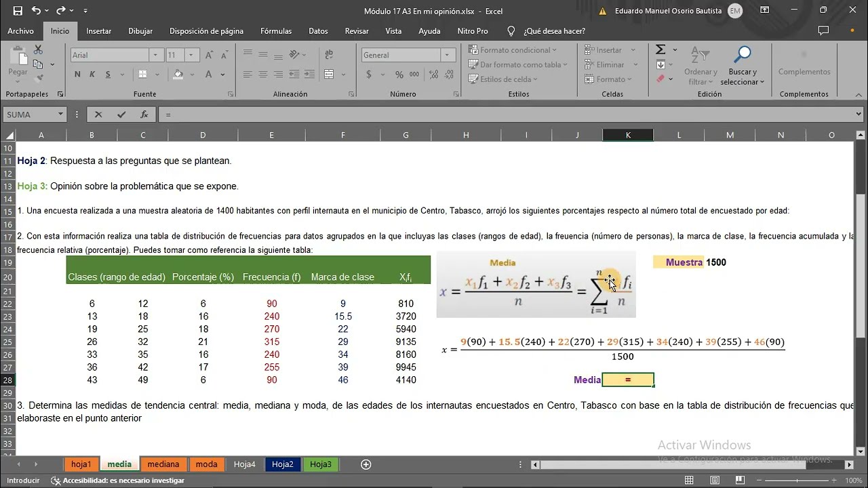Open the Nitro Pro ribbon tab
Viewport: 868px width, 488px height.
[473, 30]
